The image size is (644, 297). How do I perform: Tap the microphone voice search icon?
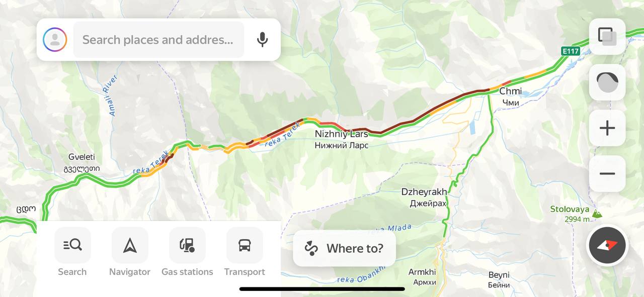(262, 40)
